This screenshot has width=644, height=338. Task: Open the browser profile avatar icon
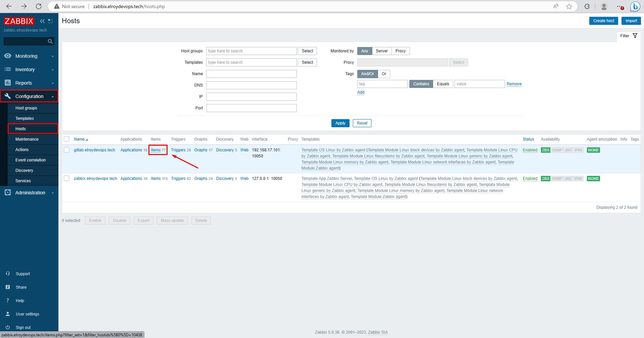(604, 6)
